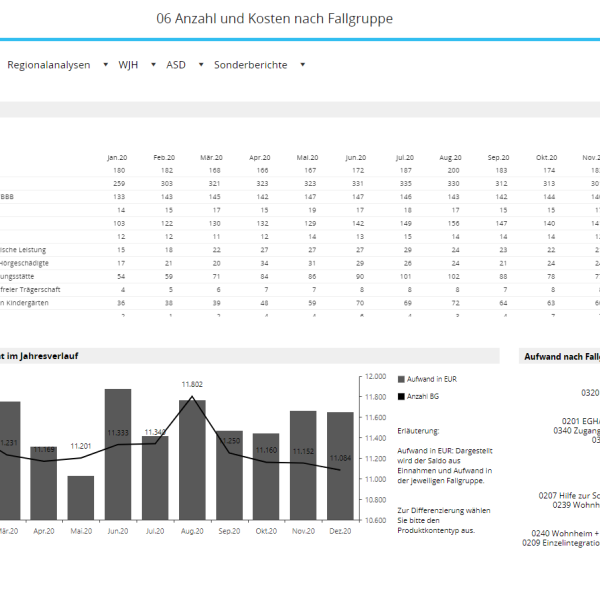Select the Kindergarten row label
The width and height of the screenshot is (600, 600).
(24, 303)
